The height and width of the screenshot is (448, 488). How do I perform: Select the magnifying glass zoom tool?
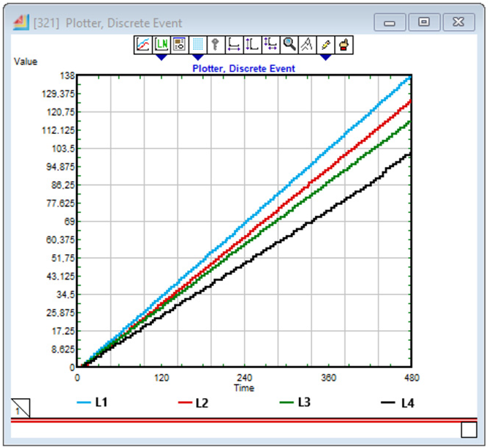[x=289, y=45]
